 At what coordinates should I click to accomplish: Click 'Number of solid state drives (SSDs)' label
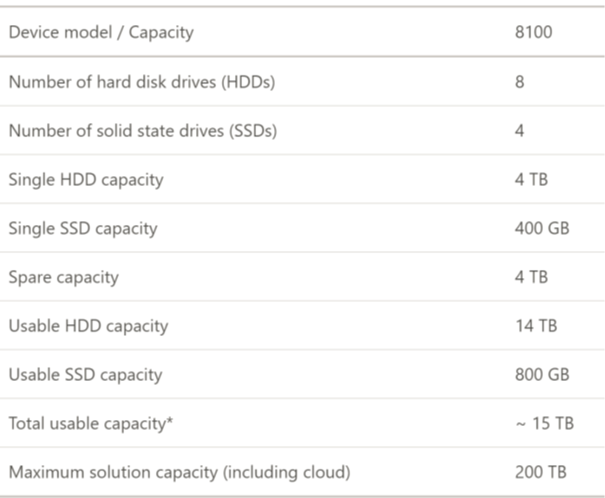point(143,131)
